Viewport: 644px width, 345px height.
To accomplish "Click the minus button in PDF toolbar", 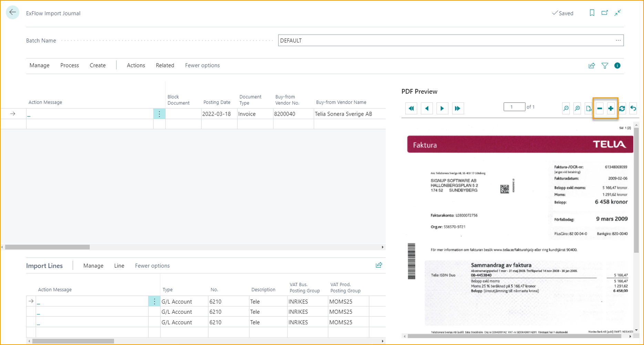I will tap(600, 108).
